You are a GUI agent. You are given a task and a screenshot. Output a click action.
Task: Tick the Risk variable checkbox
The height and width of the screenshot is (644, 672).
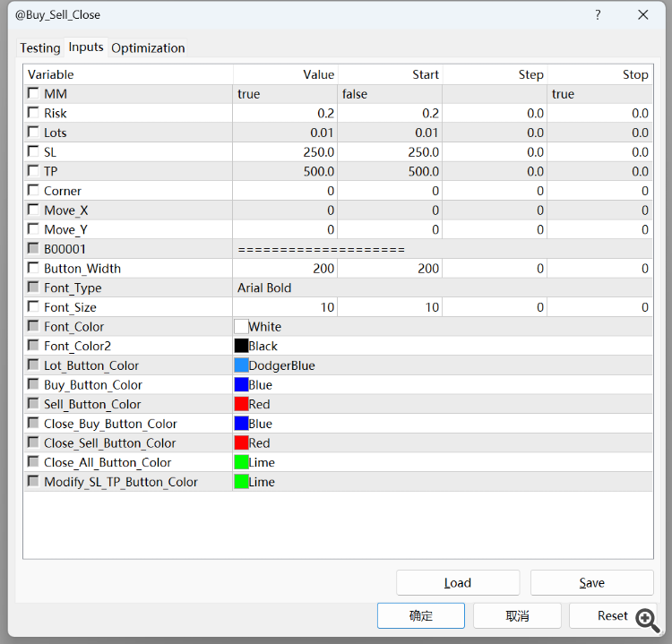pyautogui.click(x=33, y=113)
